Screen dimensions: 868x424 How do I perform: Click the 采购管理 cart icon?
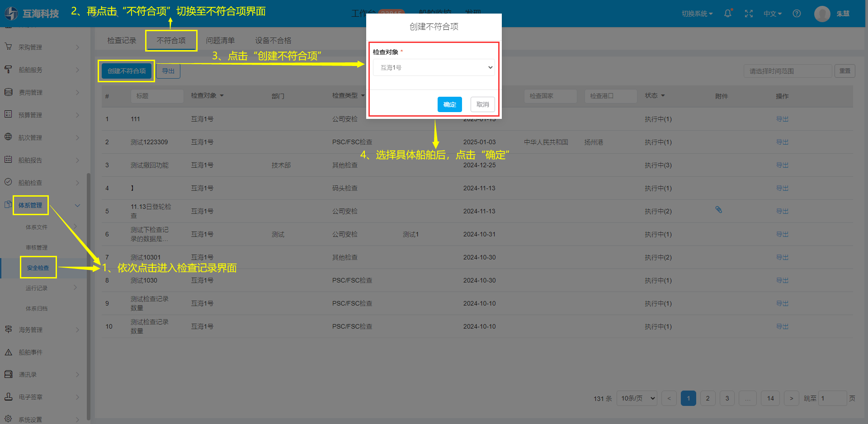click(8, 47)
